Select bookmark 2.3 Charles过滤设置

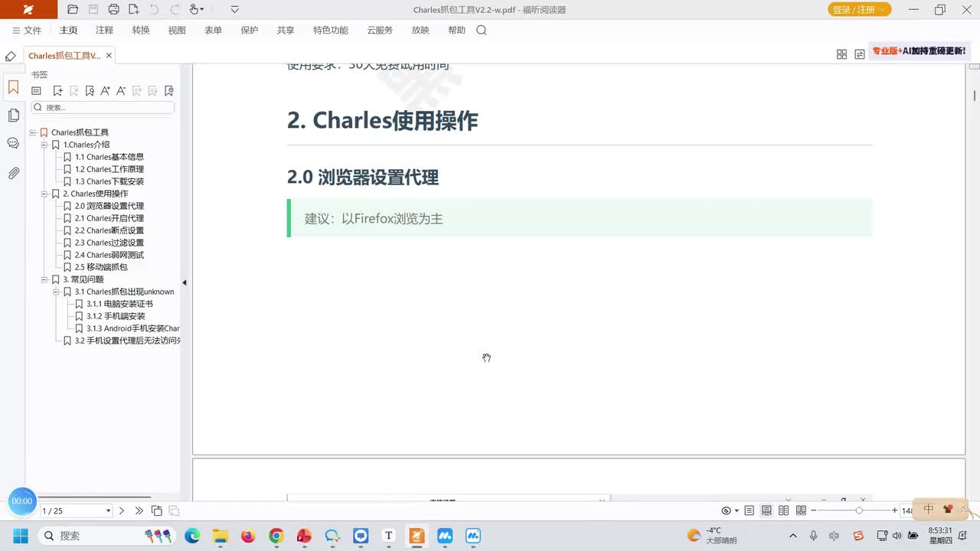tap(109, 243)
